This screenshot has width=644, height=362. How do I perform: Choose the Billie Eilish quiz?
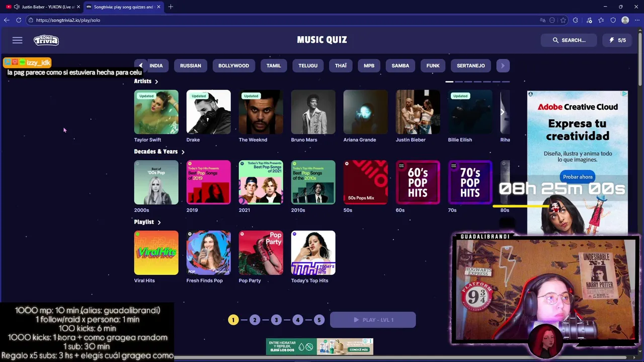click(470, 112)
